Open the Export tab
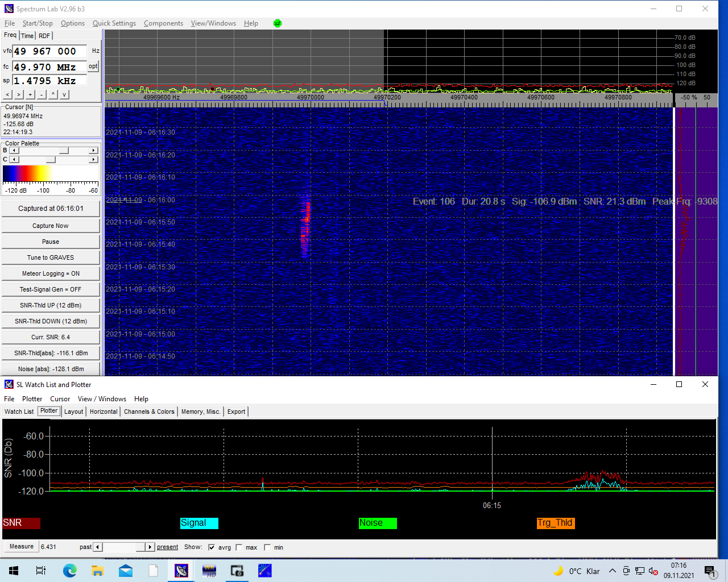 tap(236, 411)
